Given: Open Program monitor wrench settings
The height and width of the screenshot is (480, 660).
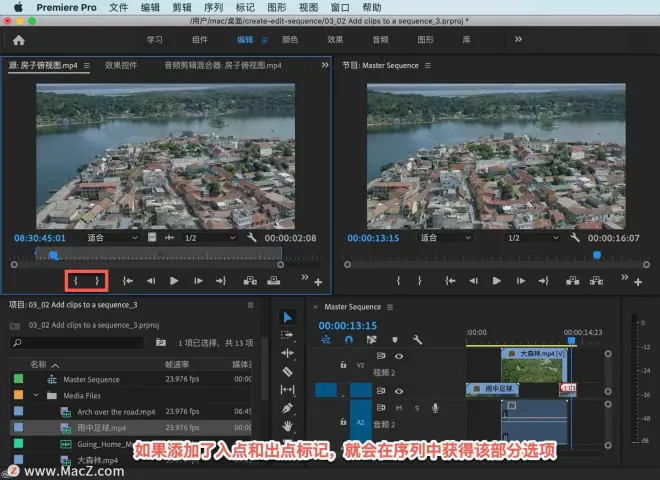Looking at the screenshot, I should (575, 237).
